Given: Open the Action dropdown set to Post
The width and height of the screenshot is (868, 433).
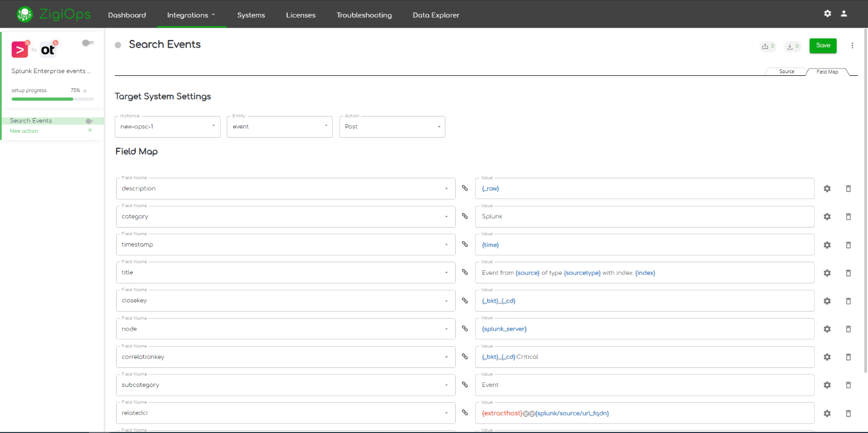Looking at the screenshot, I should pos(392,127).
